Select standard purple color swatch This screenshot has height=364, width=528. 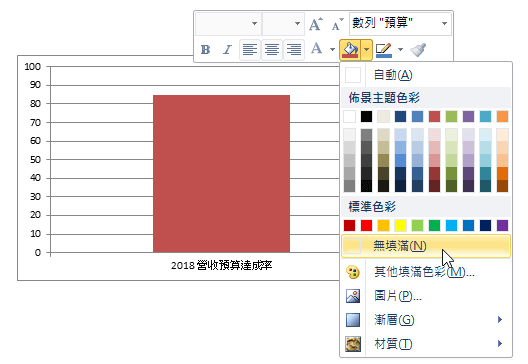502,225
